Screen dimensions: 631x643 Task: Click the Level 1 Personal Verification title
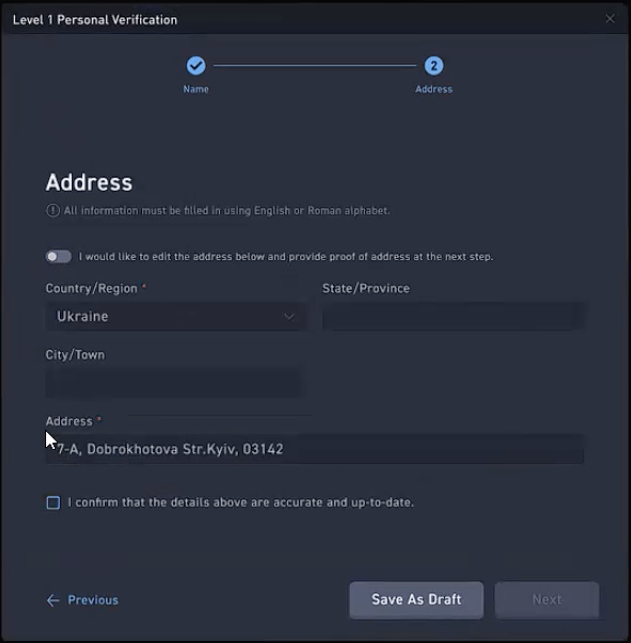click(x=95, y=20)
